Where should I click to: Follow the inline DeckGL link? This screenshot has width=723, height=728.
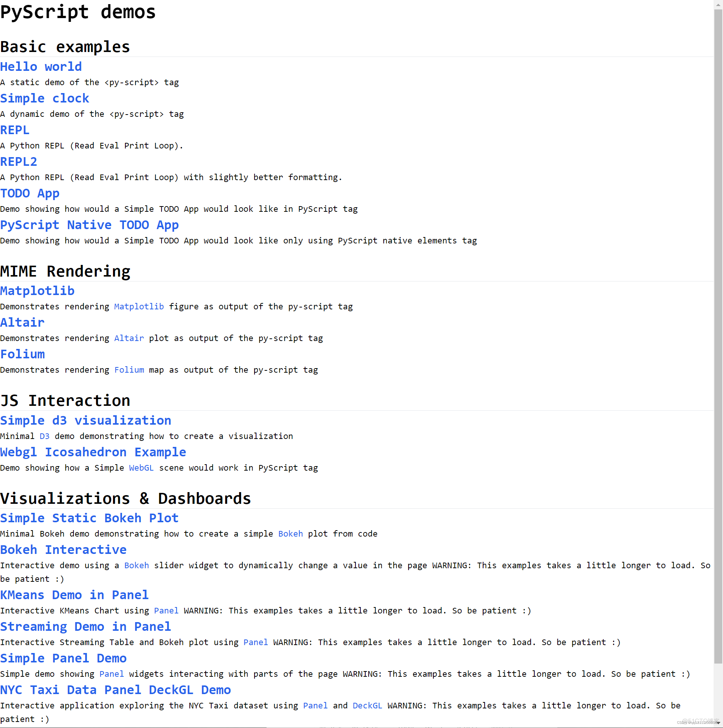pos(368,706)
